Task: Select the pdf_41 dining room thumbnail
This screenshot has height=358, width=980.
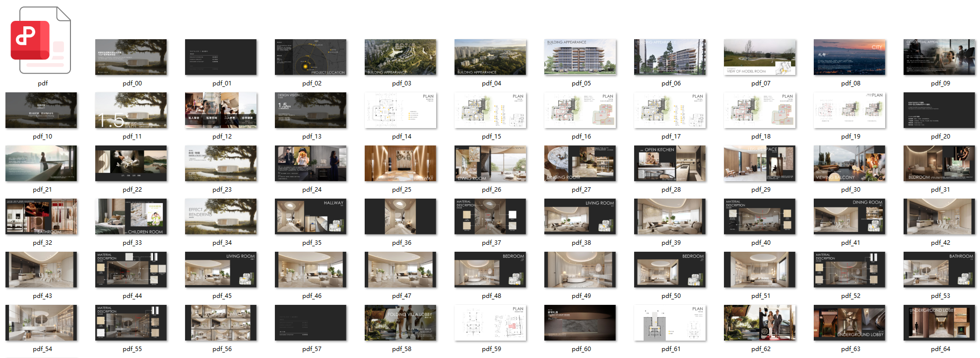Action: pos(849,216)
